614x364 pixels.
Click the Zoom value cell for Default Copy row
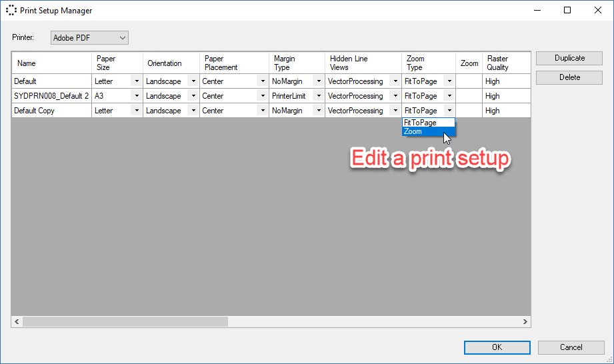tap(469, 111)
